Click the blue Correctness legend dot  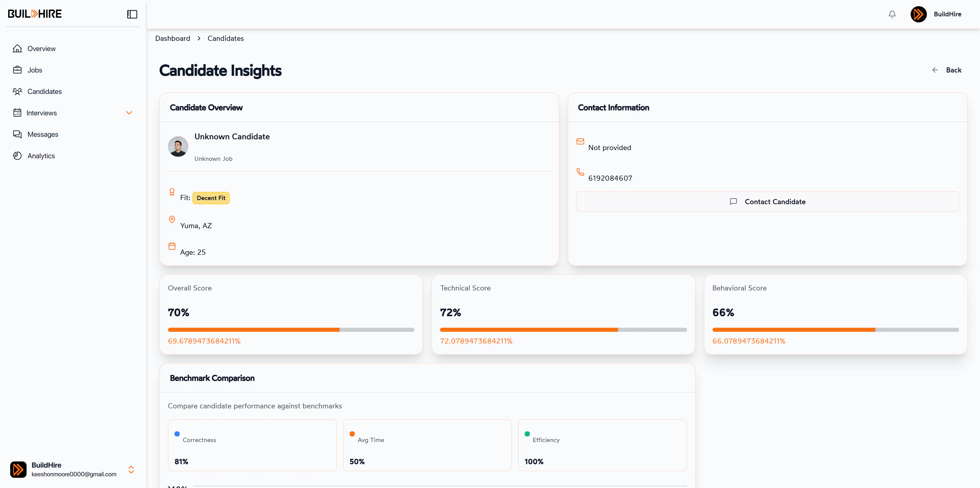[177, 434]
